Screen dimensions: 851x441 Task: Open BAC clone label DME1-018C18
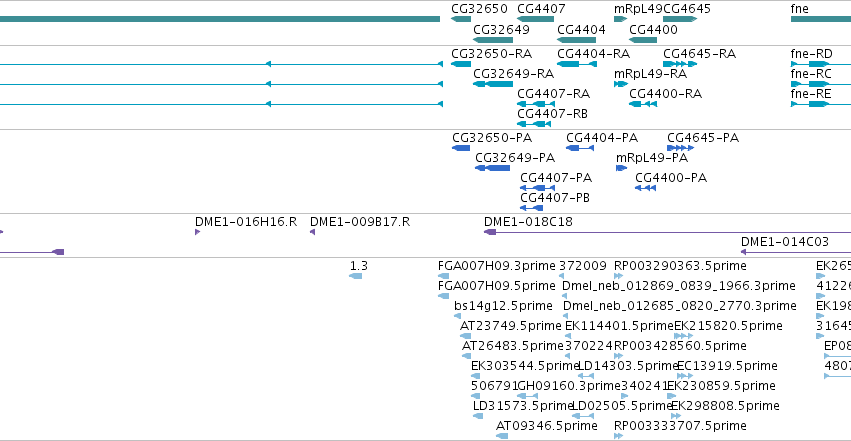[x=528, y=222]
